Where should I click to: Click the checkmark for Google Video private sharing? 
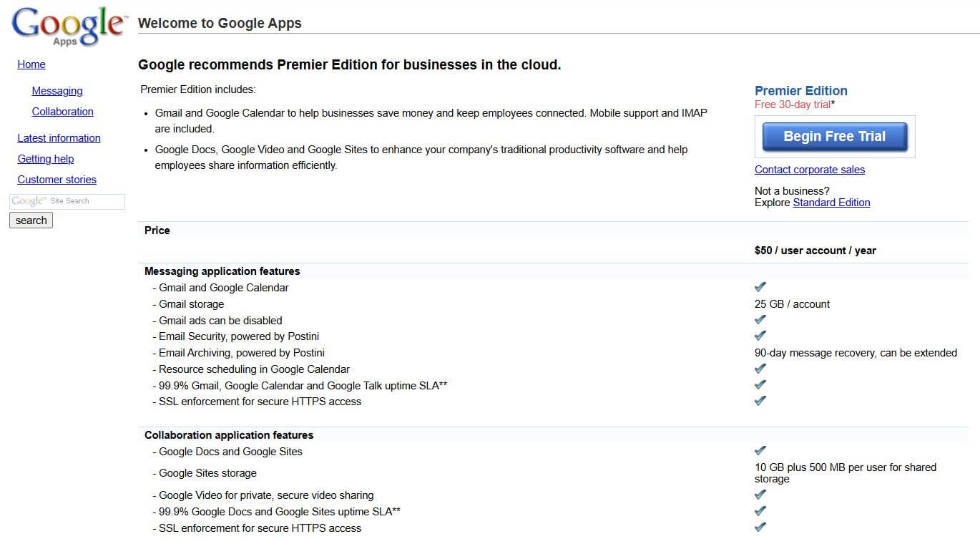760,494
